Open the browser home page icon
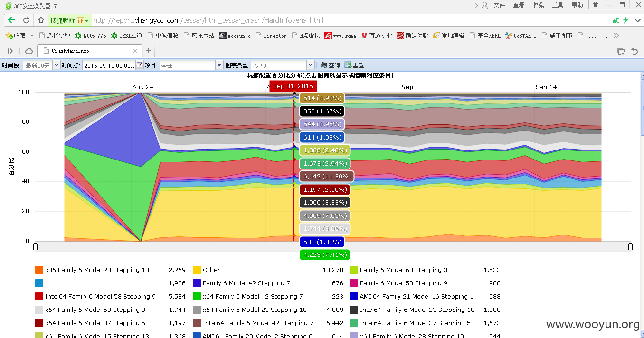Screen dimensions: 644x338 point(41,20)
